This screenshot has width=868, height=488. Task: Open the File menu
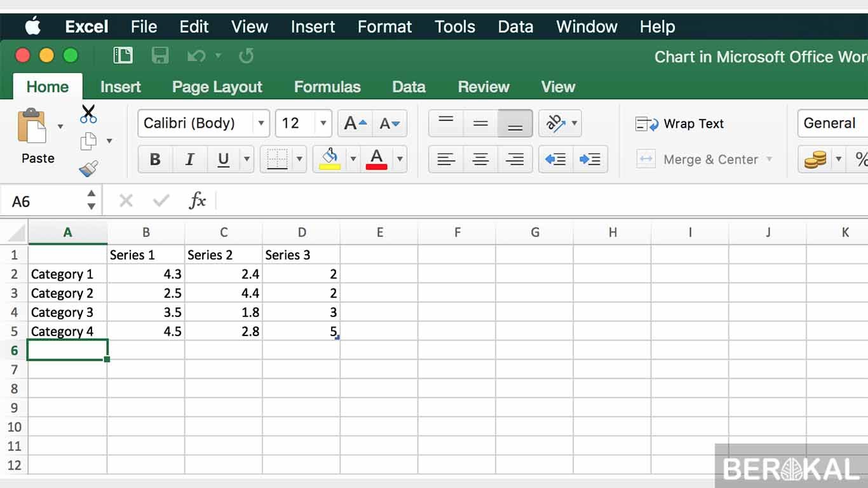pos(144,27)
